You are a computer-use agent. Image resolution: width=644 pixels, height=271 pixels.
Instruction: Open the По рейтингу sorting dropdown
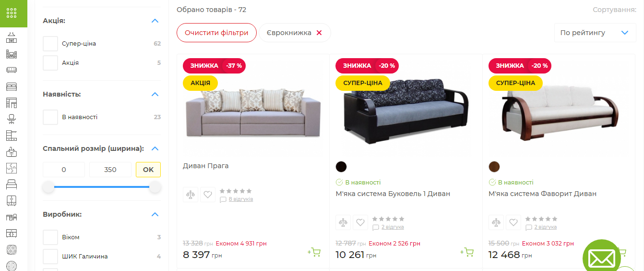click(x=595, y=33)
